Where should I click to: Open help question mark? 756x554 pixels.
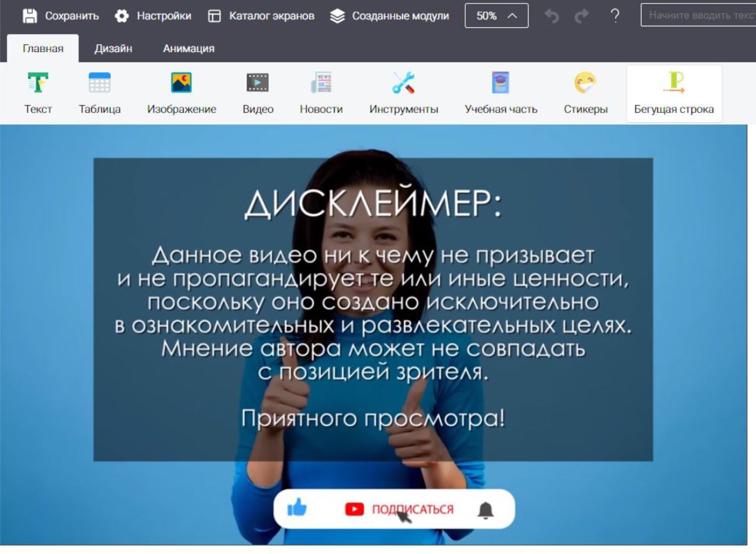pyautogui.click(x=615, y=16)
